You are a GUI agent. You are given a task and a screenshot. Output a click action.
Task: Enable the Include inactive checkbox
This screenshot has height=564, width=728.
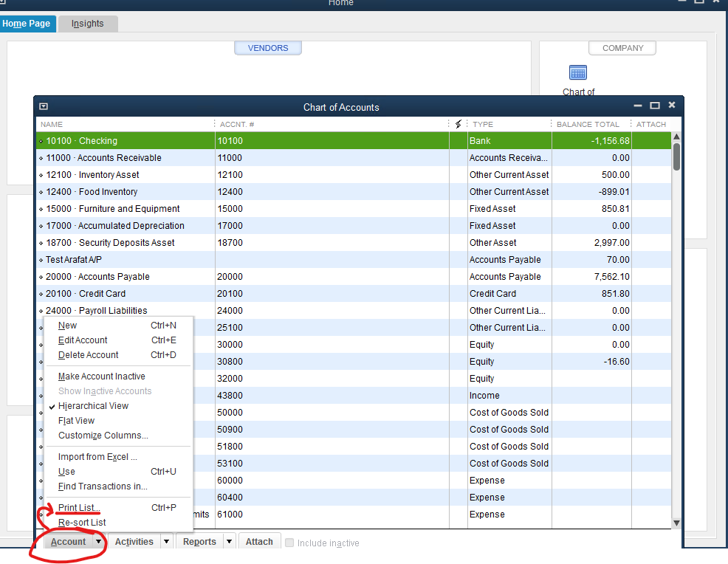tap(289, 543)
